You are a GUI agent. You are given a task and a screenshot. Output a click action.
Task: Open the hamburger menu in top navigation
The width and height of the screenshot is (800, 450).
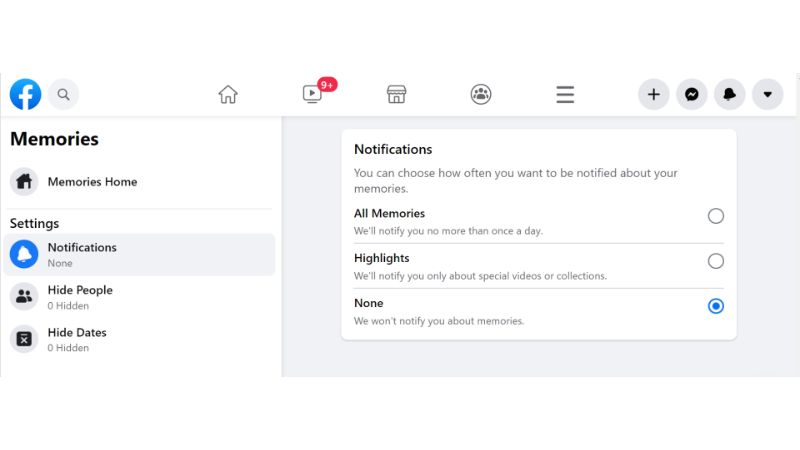[565, 94]
